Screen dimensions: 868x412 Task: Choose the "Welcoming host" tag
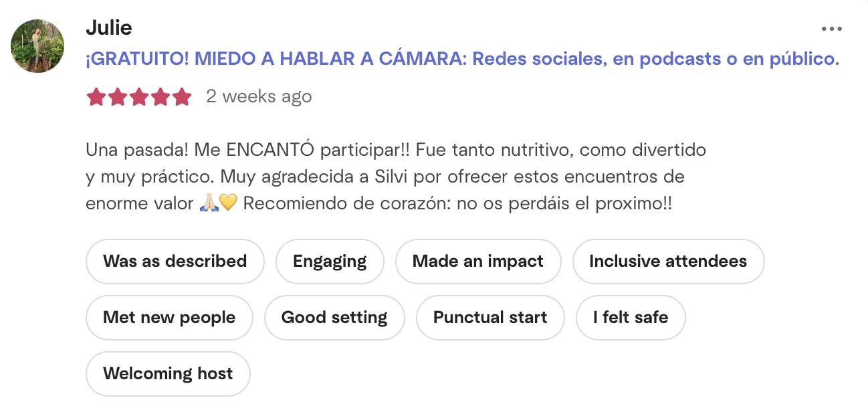click(x=168, y=373)
